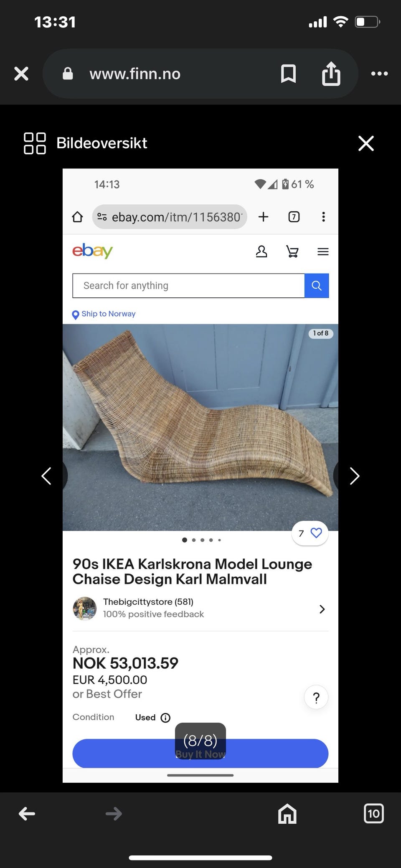Show the next image with right arrow

coord(354,476)
